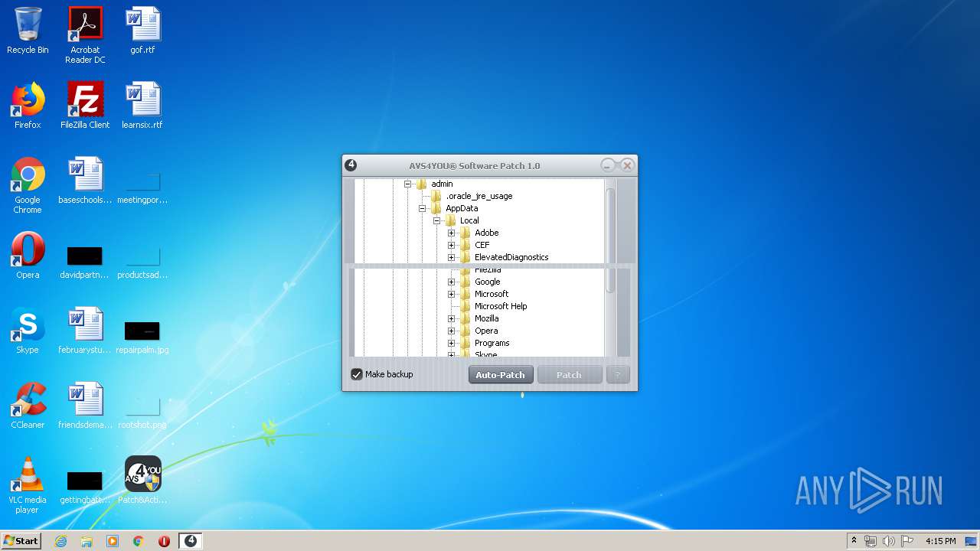Select the Local folder label
The image size is (980, 551).
pyautogui.click(x=469, y=220)
